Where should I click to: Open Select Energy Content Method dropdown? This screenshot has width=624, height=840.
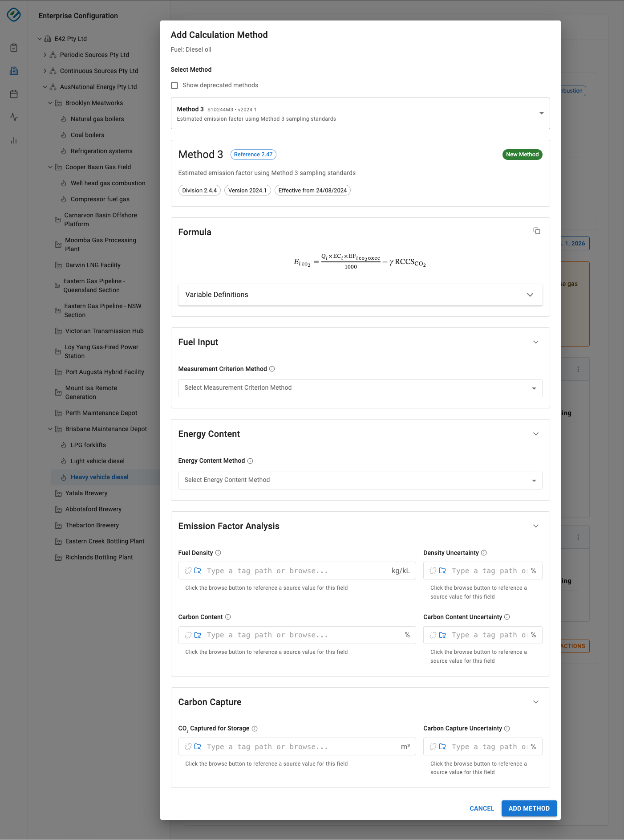click(360, 480)
